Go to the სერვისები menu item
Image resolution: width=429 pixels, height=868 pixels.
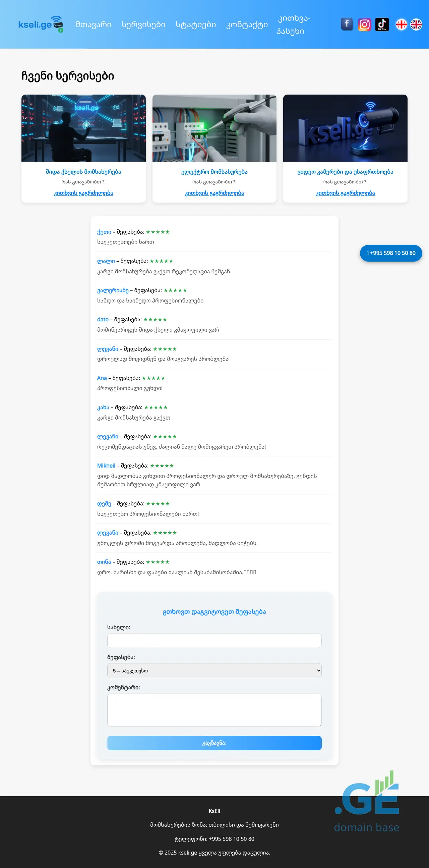tap(143, 24)
